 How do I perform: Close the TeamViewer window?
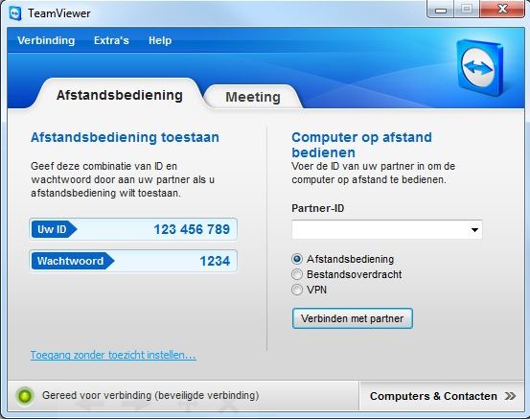(x=502, y=10)
